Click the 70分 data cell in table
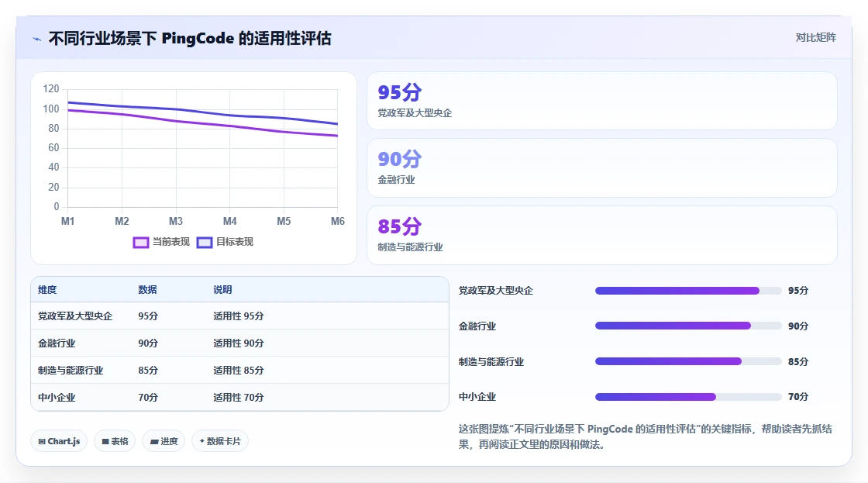This screenshot has width=868, height=483. pyautogui.click(x=148, y=398)
